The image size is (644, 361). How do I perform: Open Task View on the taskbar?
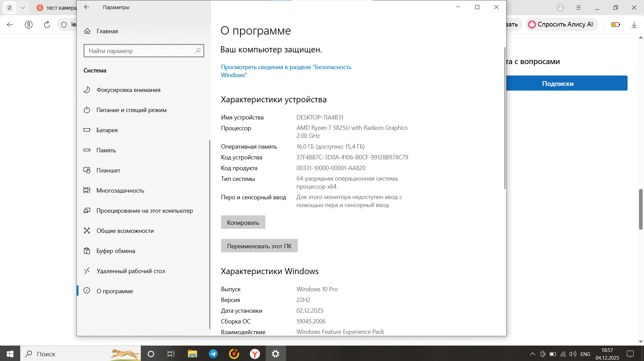pyautogui.click(x=171, y=354)
